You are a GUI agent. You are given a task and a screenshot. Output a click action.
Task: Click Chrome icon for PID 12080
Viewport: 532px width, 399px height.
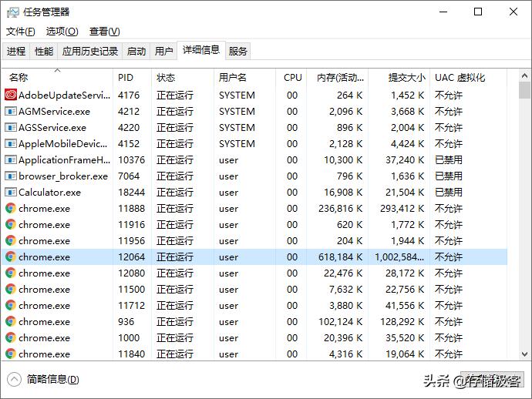coord(11,273)
